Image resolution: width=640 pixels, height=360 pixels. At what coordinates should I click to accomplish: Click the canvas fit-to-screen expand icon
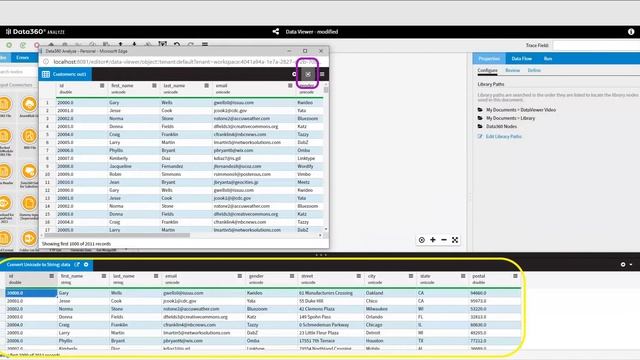point(455,240)
